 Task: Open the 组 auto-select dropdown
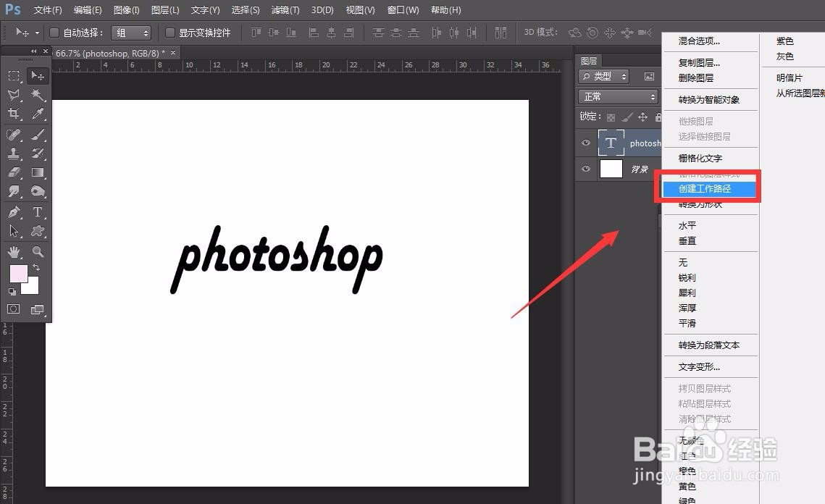[x=131, y=33]
